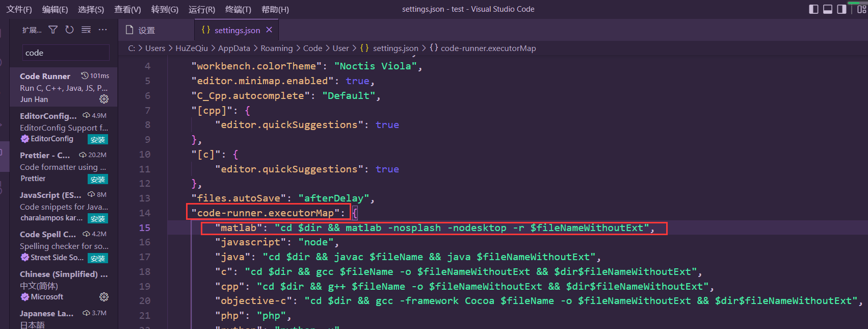
Task: Select Japanese Language Pack entry
Action: tap(64, 318)
